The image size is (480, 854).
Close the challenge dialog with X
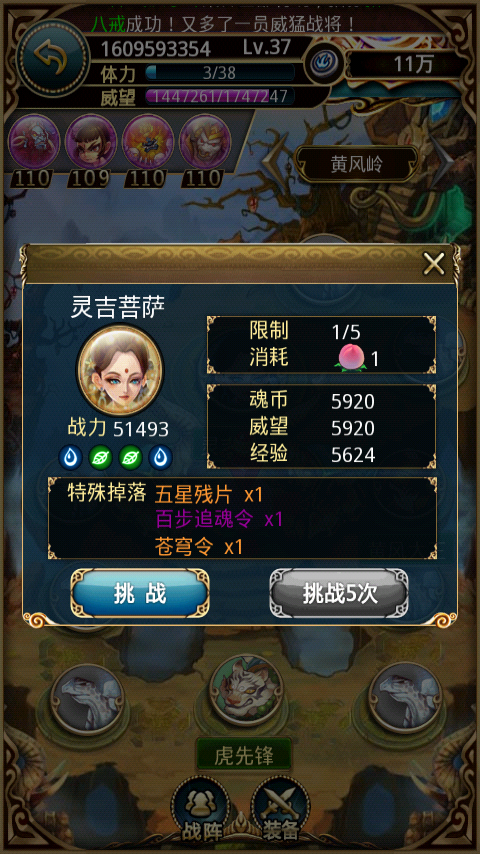[434, 265]
